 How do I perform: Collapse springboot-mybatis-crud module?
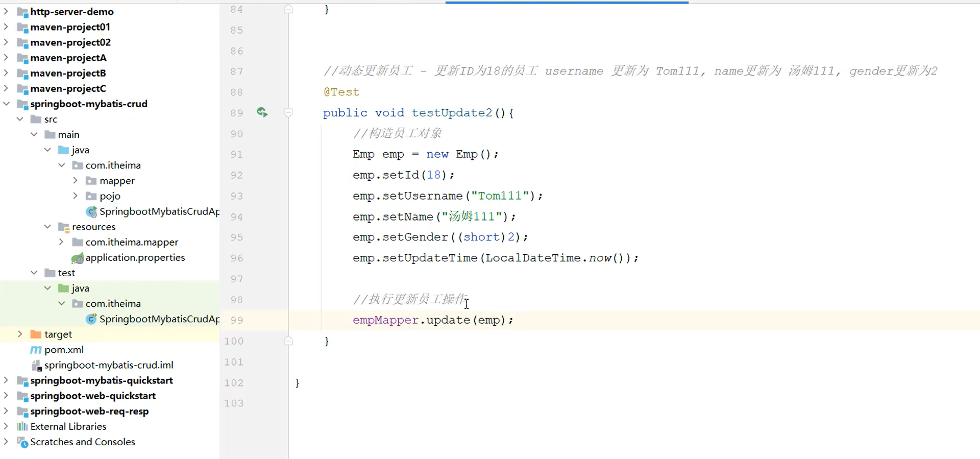click(6, 104)
